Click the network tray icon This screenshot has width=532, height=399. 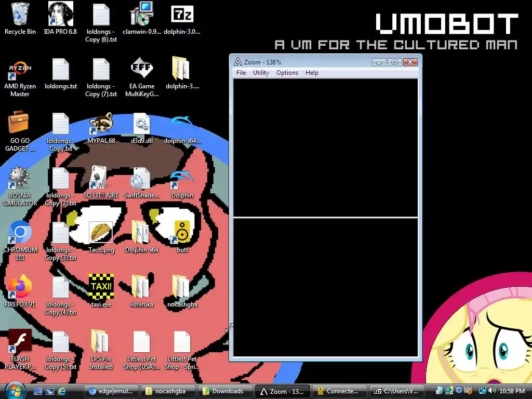(x=482, y=391)
